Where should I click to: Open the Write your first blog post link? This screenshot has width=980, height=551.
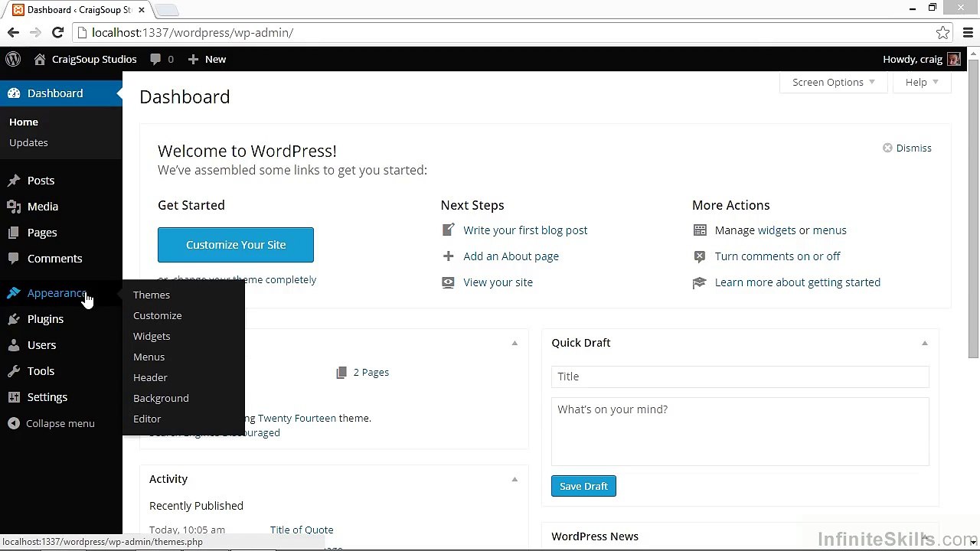pos(525,230)
